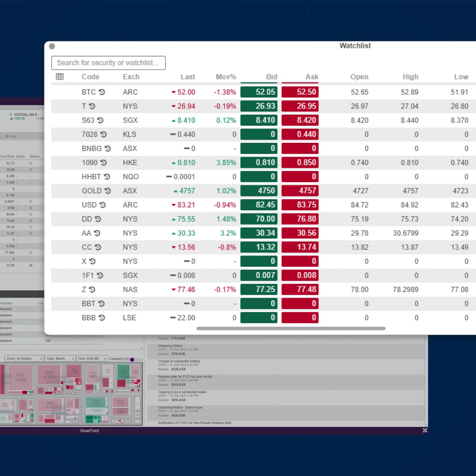Sort by the Mov% column header
The width and height of the screenshot is (476, 476).
point(226,77)
